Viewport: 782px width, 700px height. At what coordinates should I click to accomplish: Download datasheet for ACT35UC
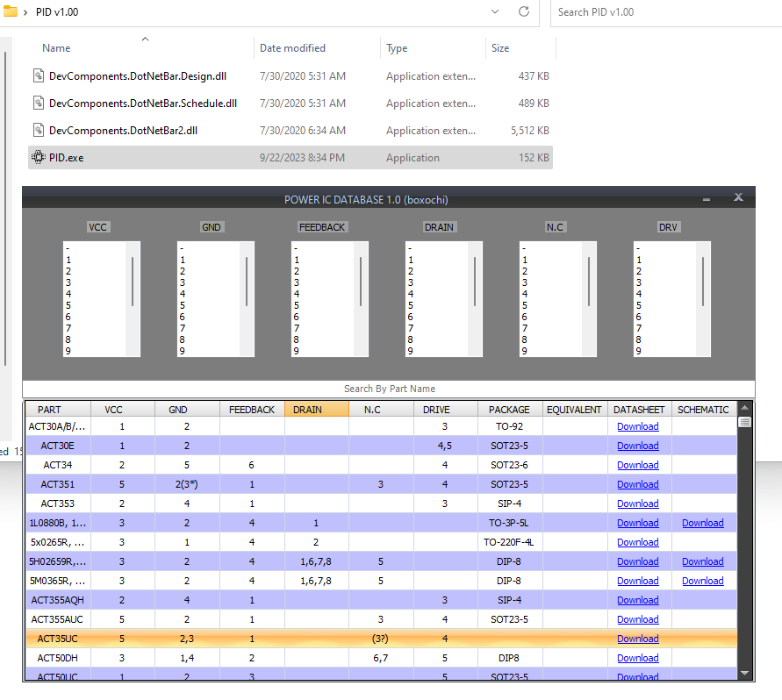638,639
